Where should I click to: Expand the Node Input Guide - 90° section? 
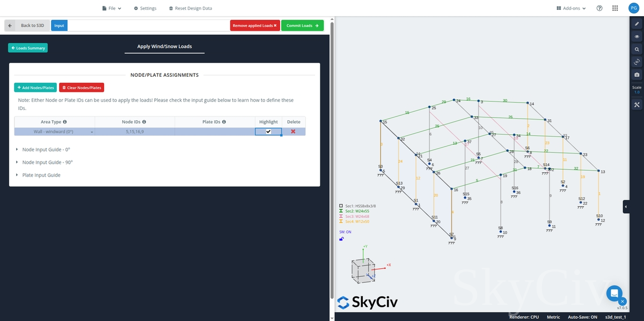pyautogui.click(x=47, y=162)
